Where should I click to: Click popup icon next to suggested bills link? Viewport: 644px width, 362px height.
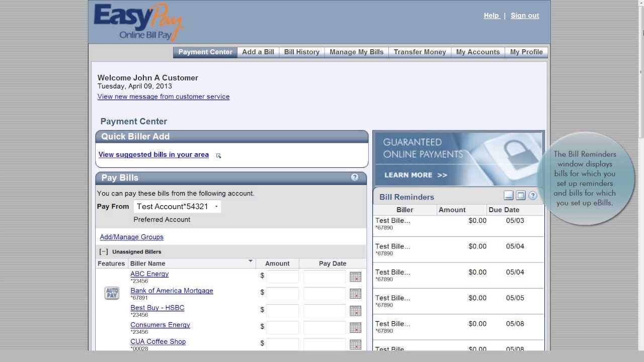pos(218,155)
